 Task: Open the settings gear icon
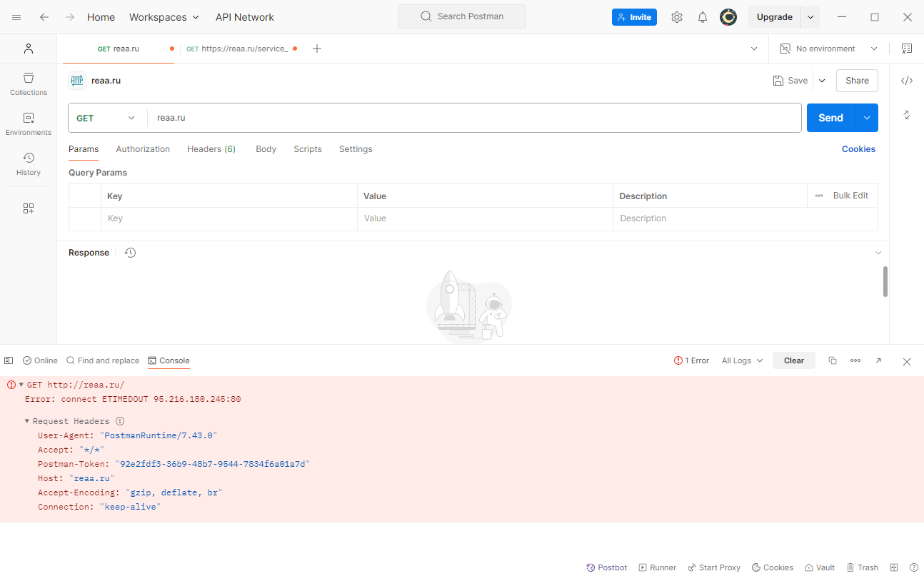tap(677, 17)
